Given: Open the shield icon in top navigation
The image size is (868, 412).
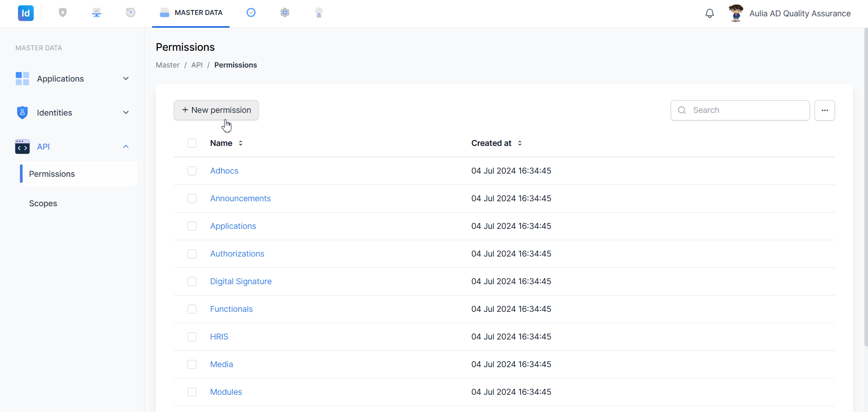Looking at the screenshot, I should pyautogui.click(x=63, y=13).
